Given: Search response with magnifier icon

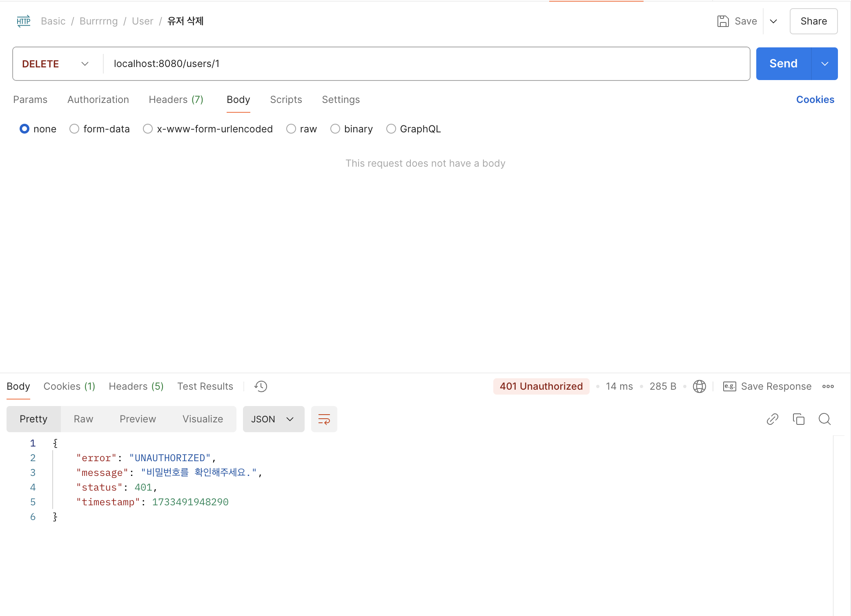Looking at the screenshot, I should (x=824, y=419).
